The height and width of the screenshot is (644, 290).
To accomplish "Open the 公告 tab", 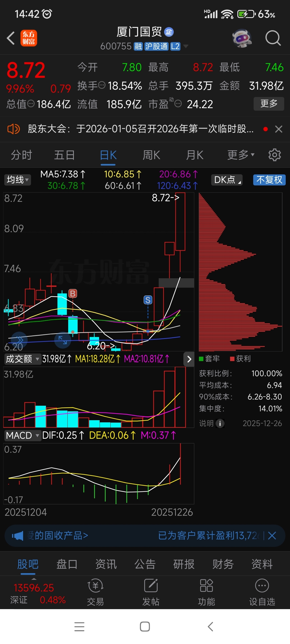I will click(145, 564).
